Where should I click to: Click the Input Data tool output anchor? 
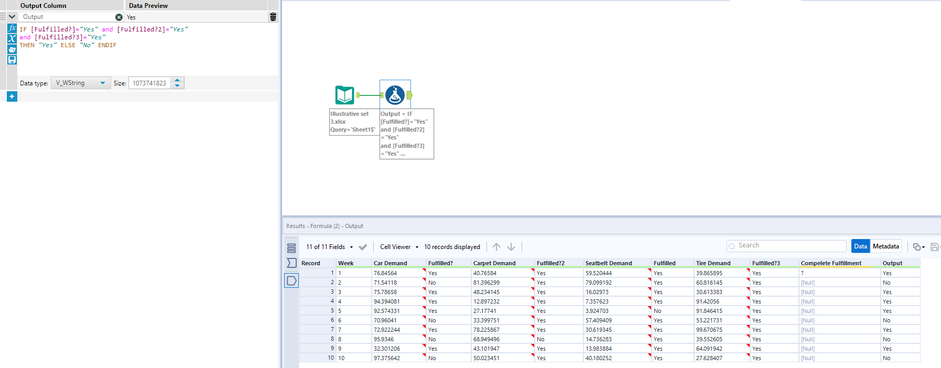pos(358,95)
